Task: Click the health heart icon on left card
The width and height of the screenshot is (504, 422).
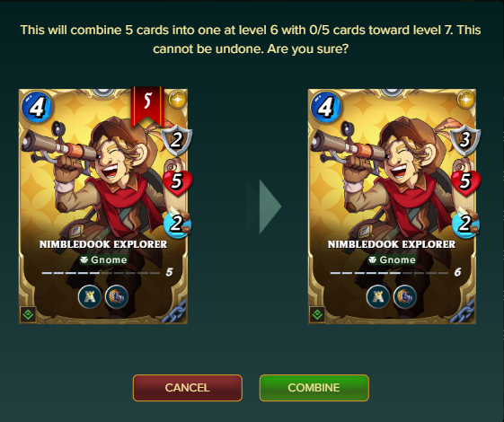Action: 177,182
